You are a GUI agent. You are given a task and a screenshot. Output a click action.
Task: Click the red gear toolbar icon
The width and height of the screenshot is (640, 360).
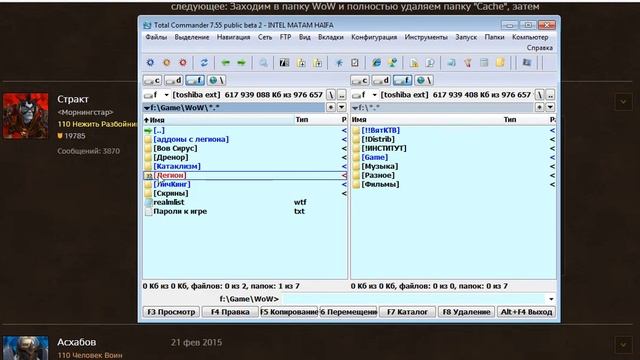[183, 62]
